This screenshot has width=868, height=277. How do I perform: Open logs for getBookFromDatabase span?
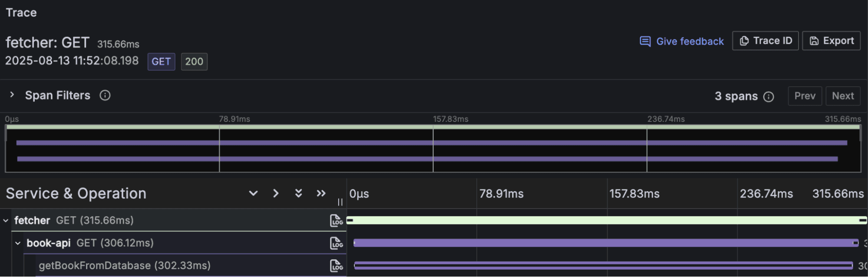pos(336,266)
